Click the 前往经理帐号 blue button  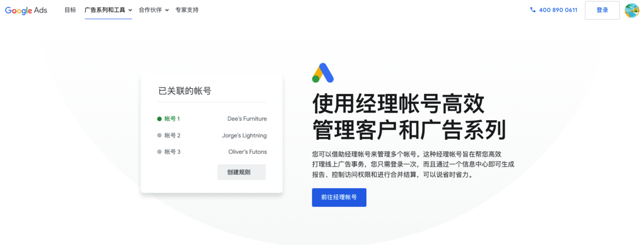(x=339, y=197)
